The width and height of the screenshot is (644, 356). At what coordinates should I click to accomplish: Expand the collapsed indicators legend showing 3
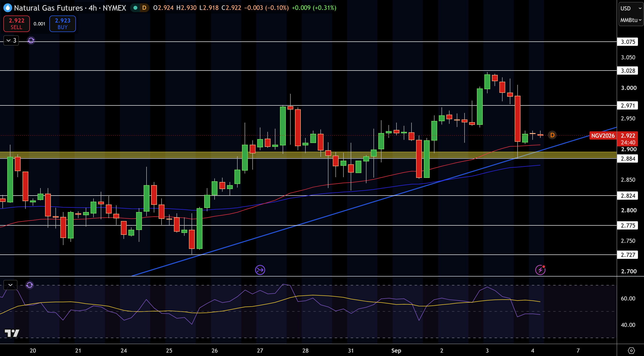[11, 40]
